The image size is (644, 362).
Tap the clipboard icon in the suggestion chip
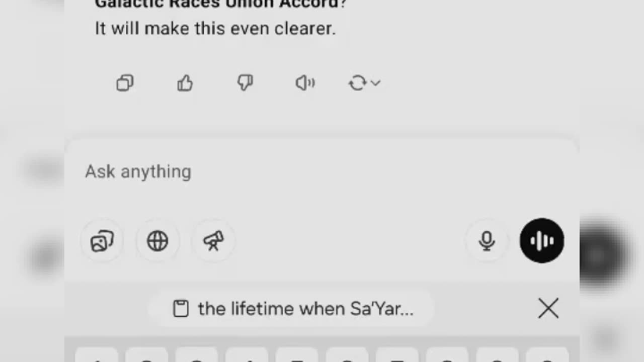click(181, 309)
